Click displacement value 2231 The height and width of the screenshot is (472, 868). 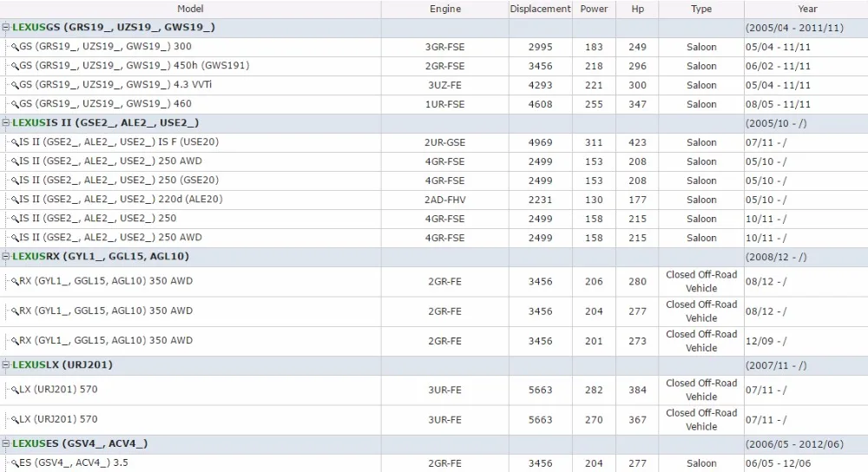click(x=540, y=200)
